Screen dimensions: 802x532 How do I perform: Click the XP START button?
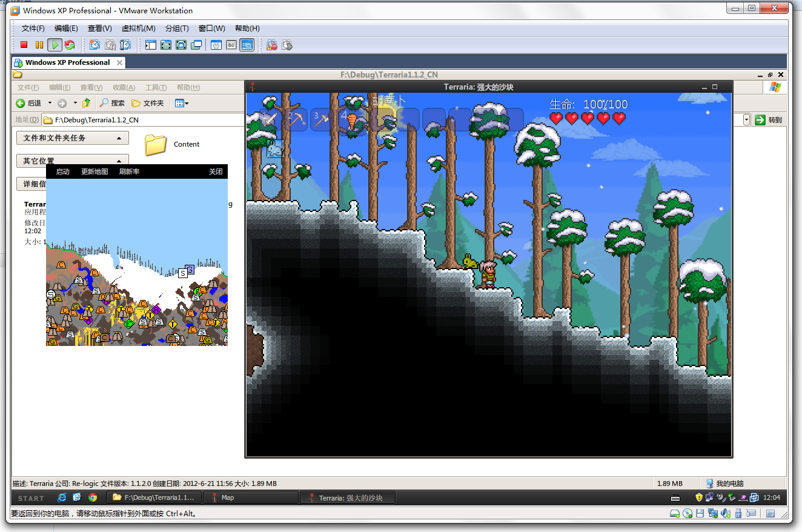tap(31, 498)
